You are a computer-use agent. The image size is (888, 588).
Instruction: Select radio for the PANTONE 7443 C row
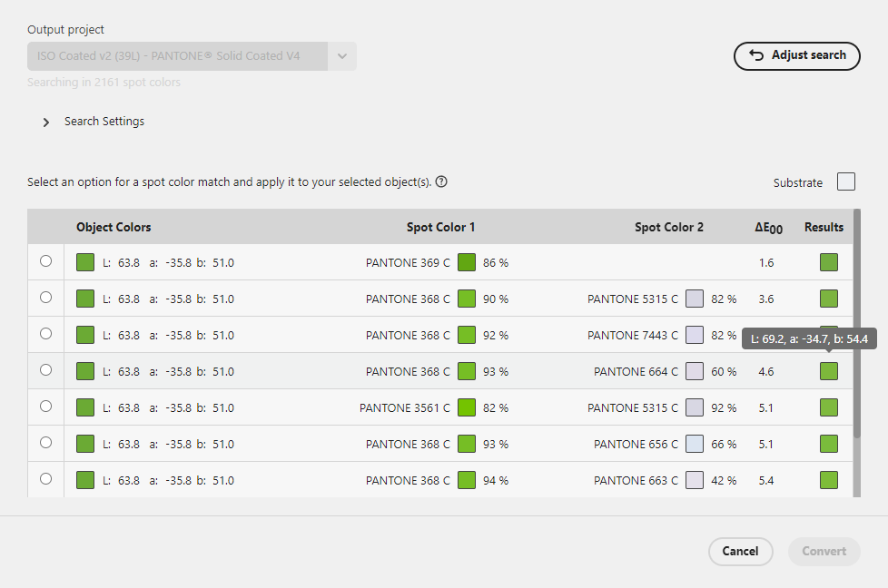[x=46, y=333]
